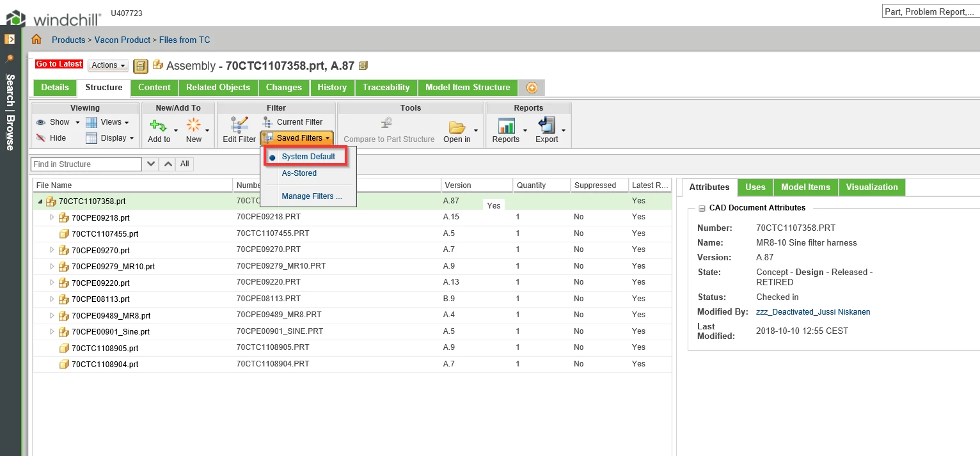Choose the As-Stored filter

[299, 173]
